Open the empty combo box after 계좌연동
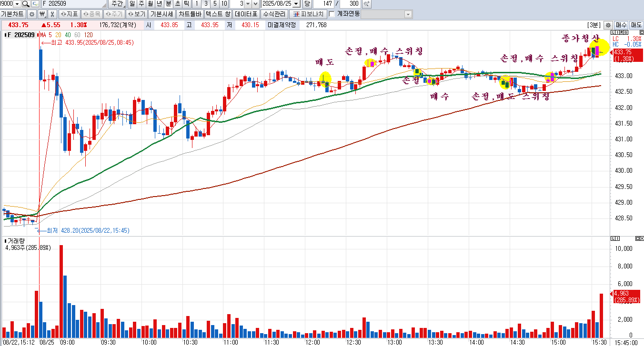The height and width of the screenshot is (346, 644). [x=386, y=14]
